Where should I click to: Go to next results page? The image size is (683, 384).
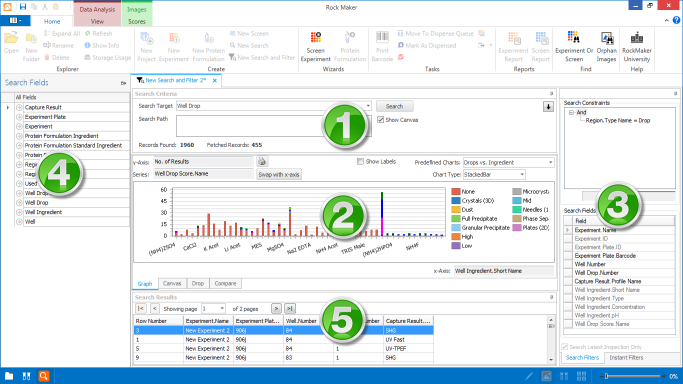click(x=276, y=309)
